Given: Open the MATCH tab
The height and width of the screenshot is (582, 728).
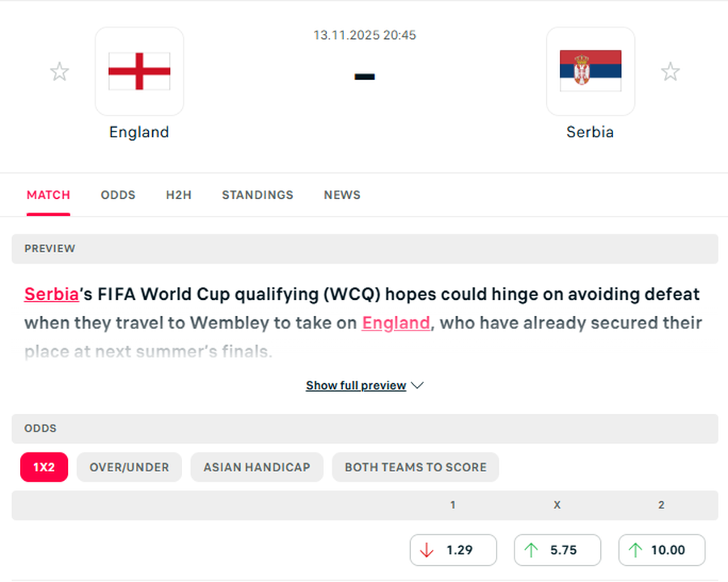Looking at the screenshot, I should (x=49, y=195).
